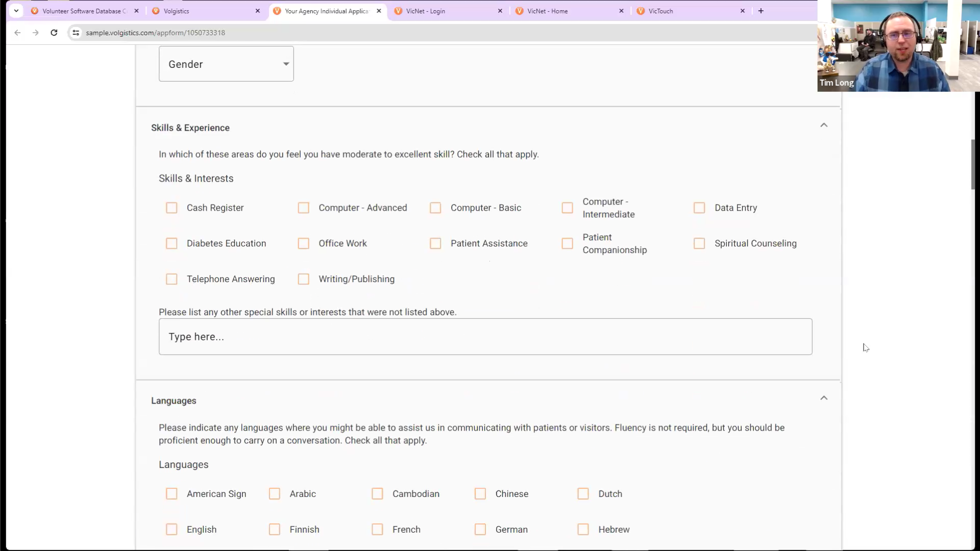Click the page vertical scrollbar thumb

point(973,164)
